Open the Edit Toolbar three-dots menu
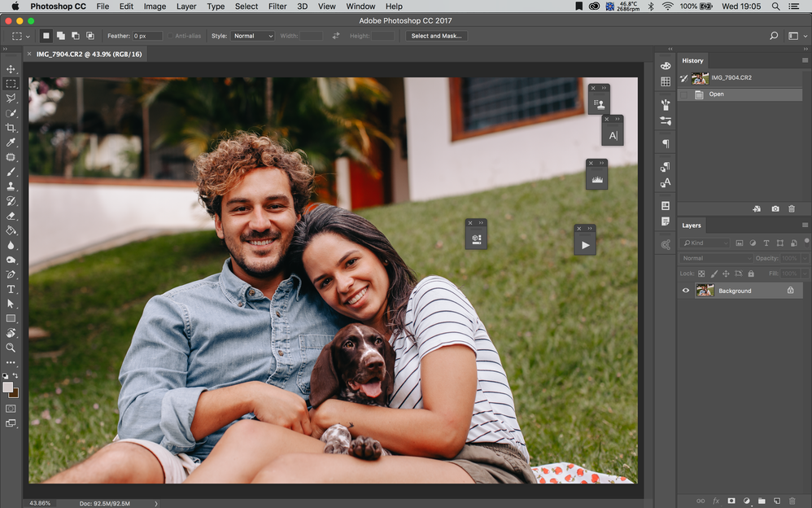Image resolution: width=812 pixels, height=508 pixels. (11, 363)
